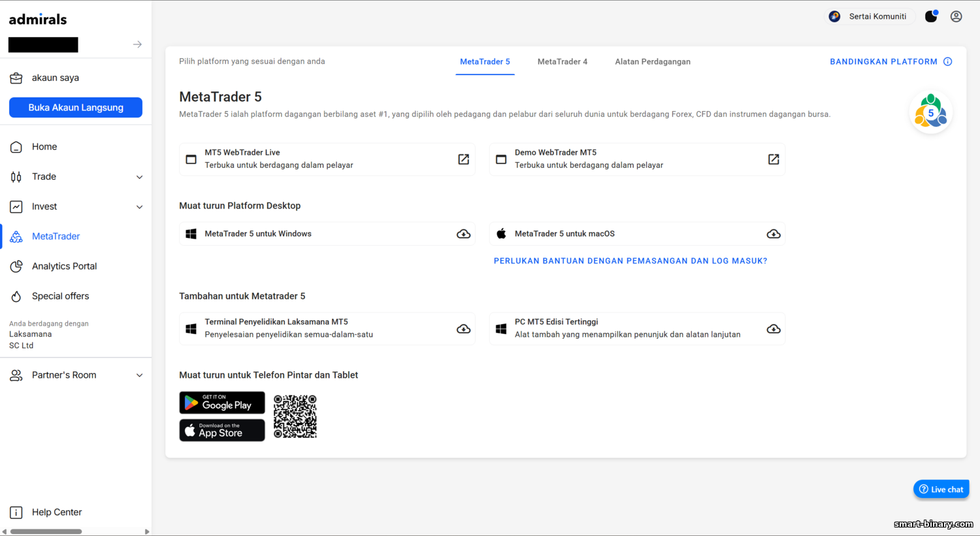Open the user profile icon in header
Viewport: 980px width, 536px height.
(956, 16)
